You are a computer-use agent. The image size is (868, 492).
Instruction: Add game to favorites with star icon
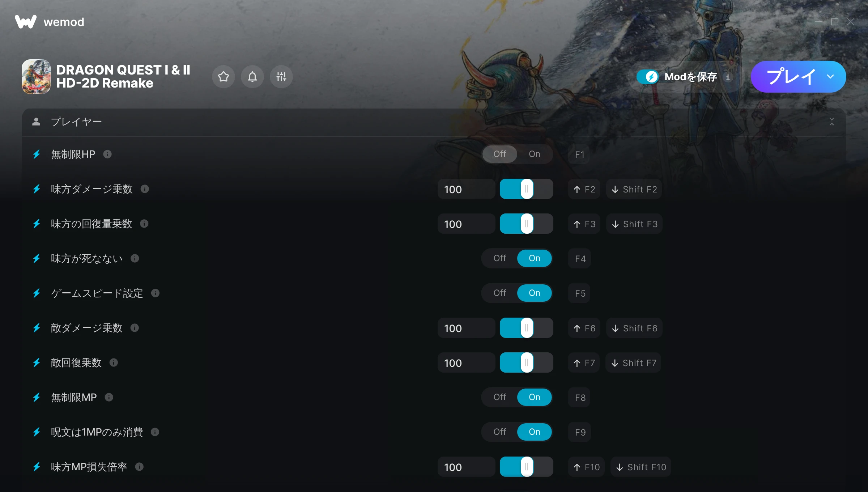click(x=224, y=77)
